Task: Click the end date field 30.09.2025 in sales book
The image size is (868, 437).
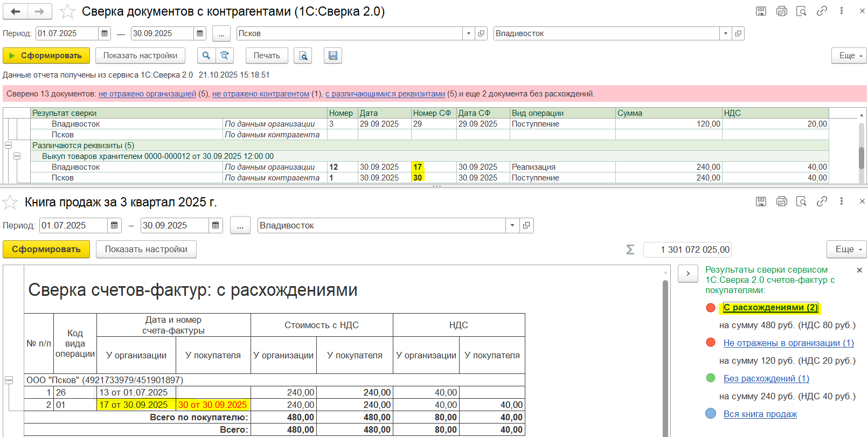Action: click(x=175, y=225)
